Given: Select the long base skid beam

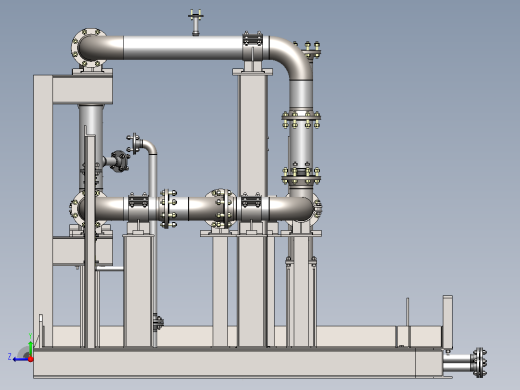Looking at the screenshot, I should [x=225, y=363].
